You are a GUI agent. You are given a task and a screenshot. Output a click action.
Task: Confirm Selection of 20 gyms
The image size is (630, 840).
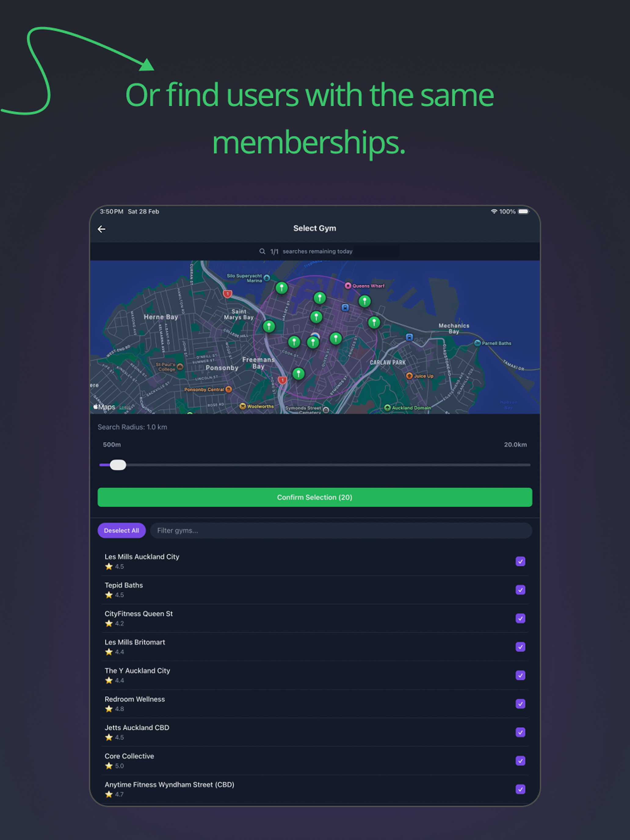[x=315, y=498]
